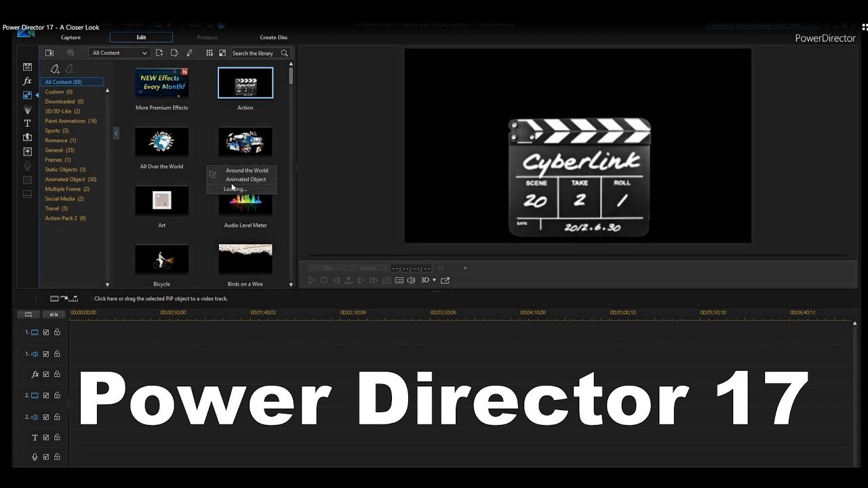Disable audio track 1 checkbox
The width and height of the screenshot is (868, 488).
[x=46, y=354]
